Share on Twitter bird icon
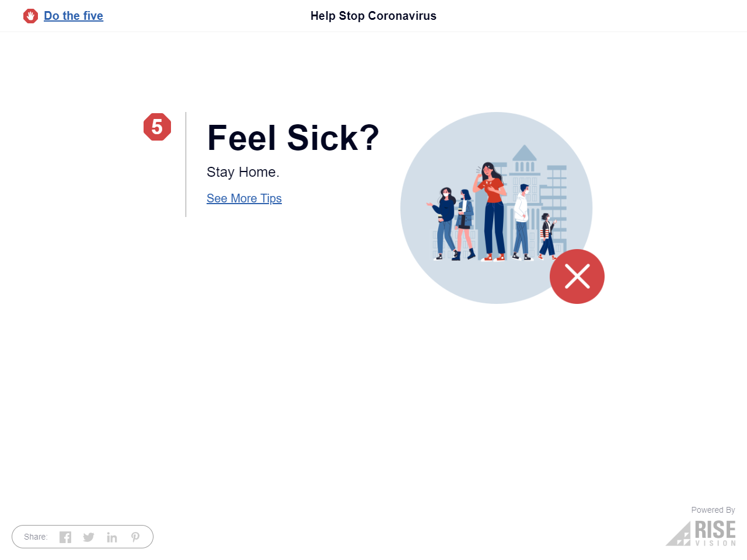This screenshot has height=560, width=747. tap(89, 537)
